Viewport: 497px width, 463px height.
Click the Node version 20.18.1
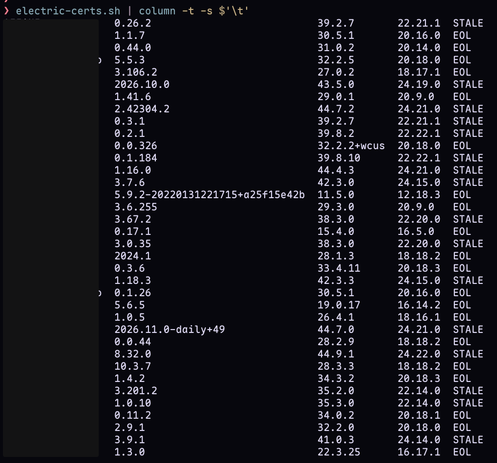(419, 415)
